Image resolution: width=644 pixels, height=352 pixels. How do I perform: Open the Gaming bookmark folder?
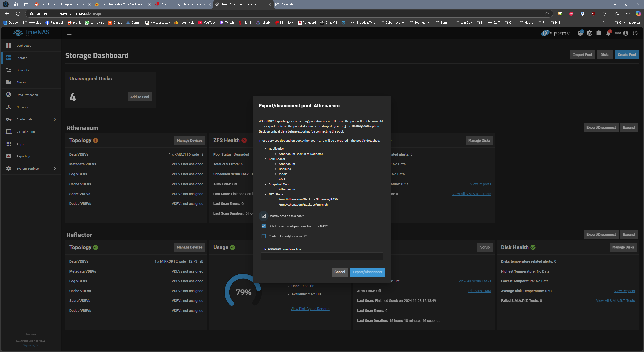[443, 23]
